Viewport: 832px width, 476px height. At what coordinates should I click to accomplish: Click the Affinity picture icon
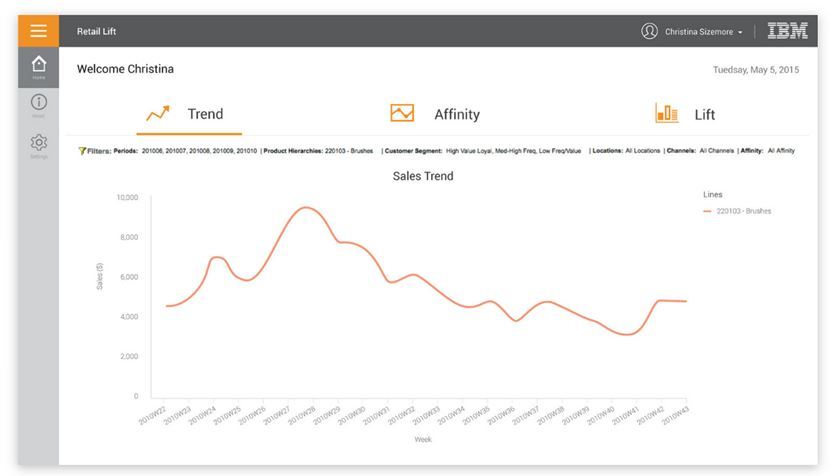tap(402, 113)
